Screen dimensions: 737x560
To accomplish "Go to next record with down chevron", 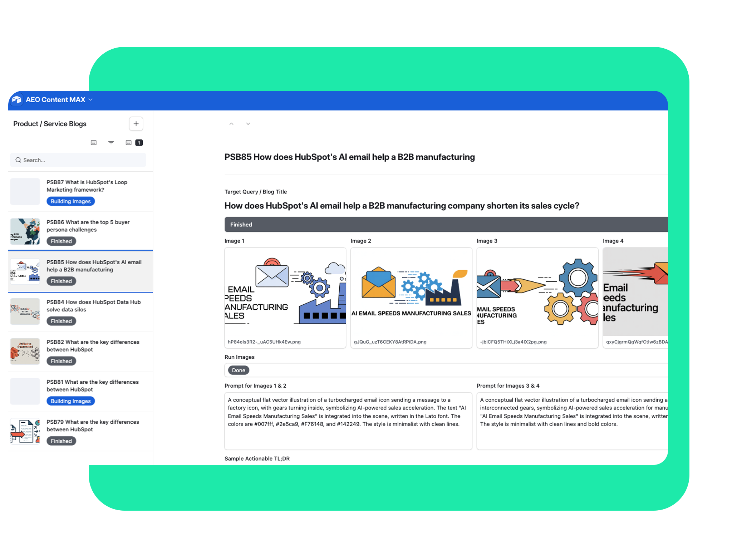I will 248,124.
